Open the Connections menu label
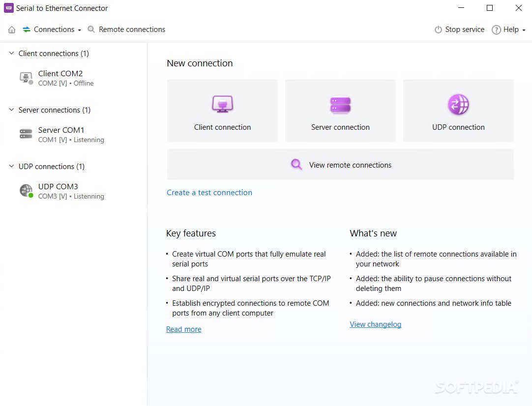This screenshot has width=532, height=406. click(54, 29)
